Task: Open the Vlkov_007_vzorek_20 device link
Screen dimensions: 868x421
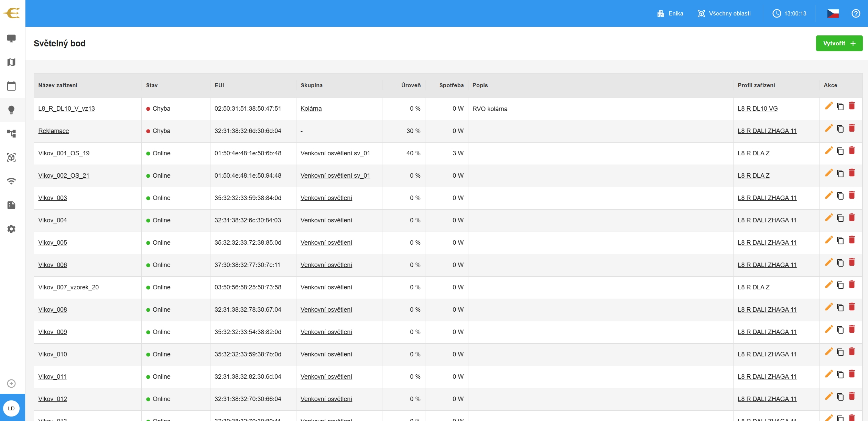Action: [68, 287]
